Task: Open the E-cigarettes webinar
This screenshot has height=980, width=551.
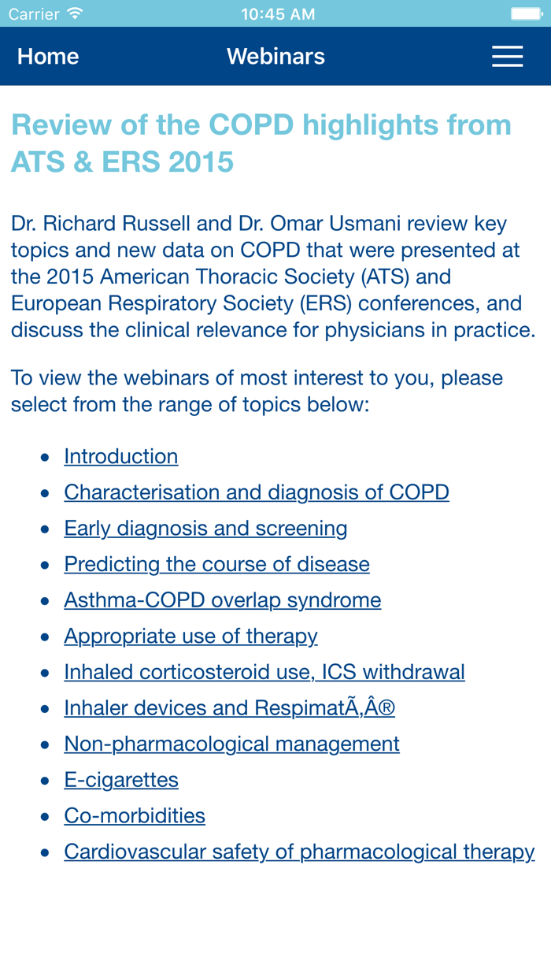Action: coord(120,780)
